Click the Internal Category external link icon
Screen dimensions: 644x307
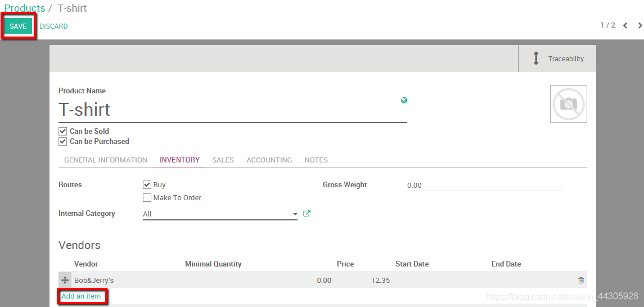pyautogui.click(x=307, y=214)
